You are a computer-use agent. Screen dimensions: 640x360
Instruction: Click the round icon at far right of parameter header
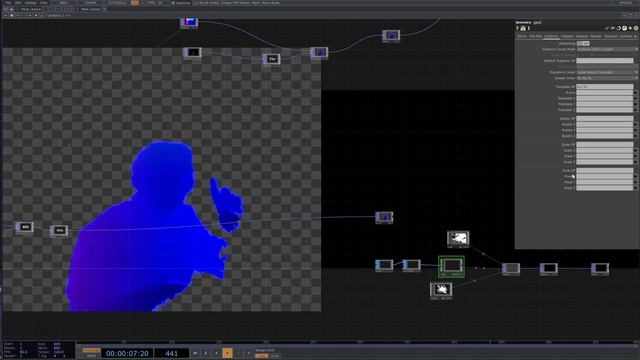[x=636, y=28]
